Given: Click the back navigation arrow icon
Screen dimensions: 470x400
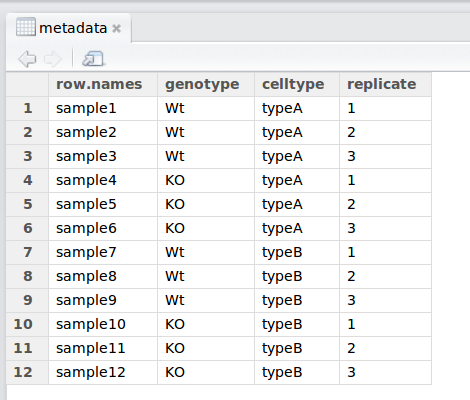Looking at the screenshot, I should (x=27, y=59).
